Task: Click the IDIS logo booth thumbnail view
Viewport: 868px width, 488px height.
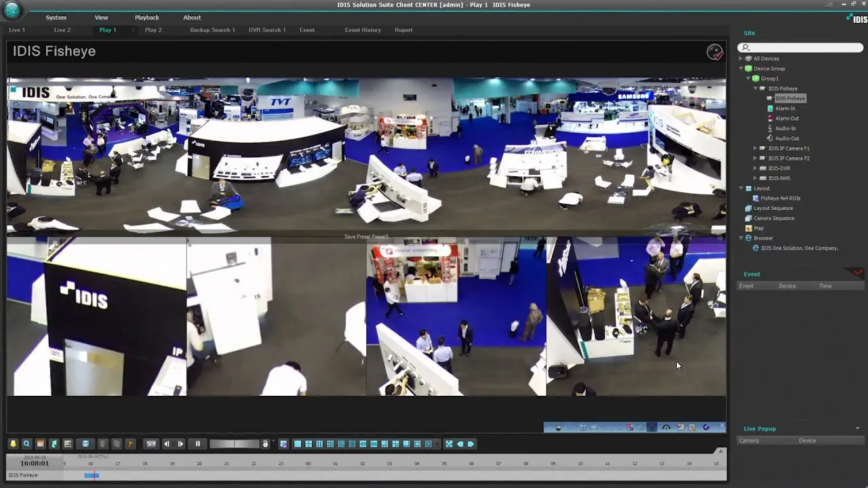Action: [x=96, y=317]
